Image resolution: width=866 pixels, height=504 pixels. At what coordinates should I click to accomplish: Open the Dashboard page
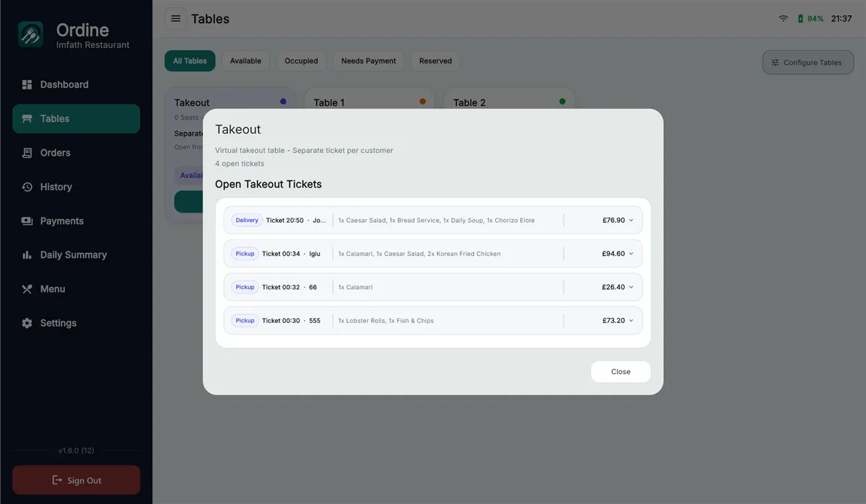(76, 84)
